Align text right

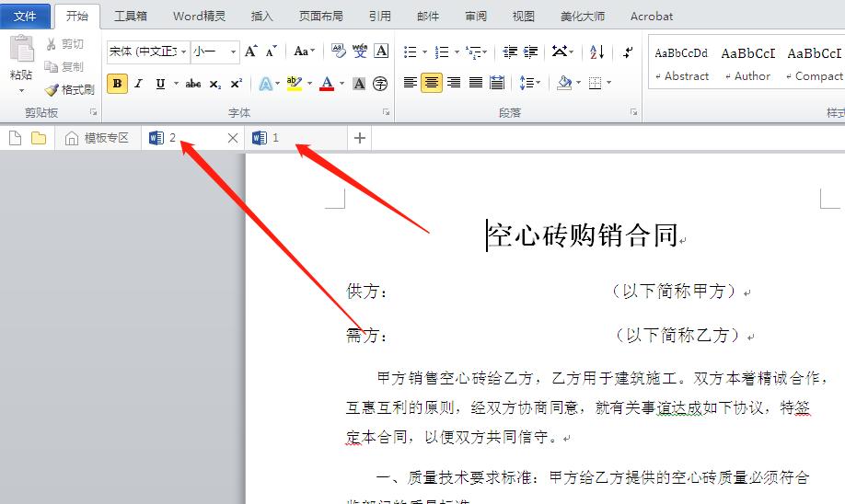click(454, 83)
